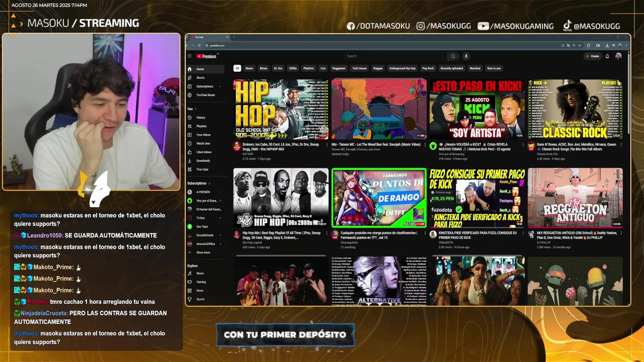Open the Mix Reggaeton Antiguo thumbnail
This screenshot has width=644, height=362.
coord(575,198)
